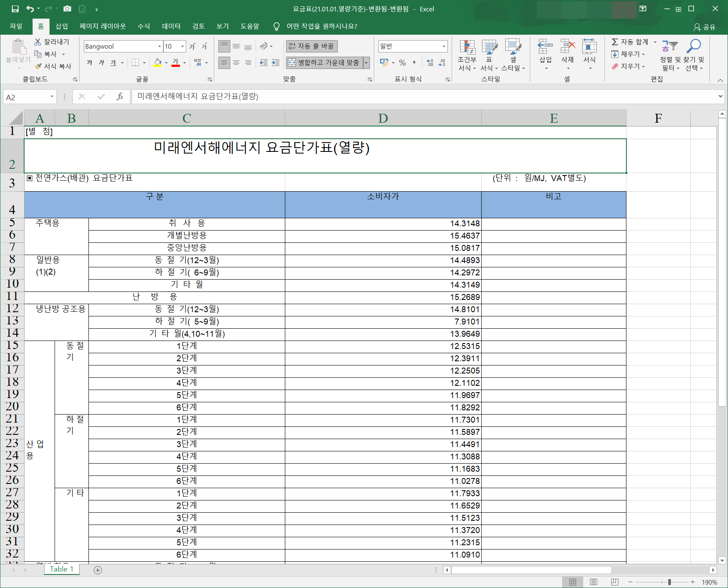
Task: Align text to the right
Action: [x=248, y=63]
